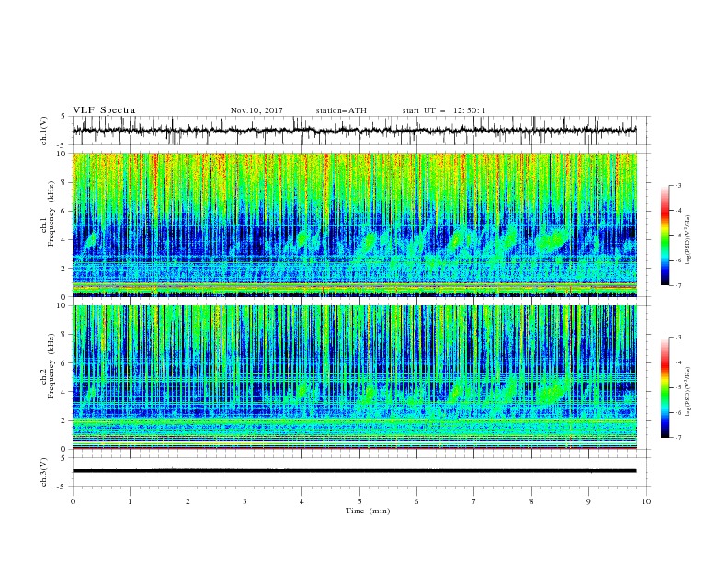Select the "start UT = 12:50: 1" text
The width and height of the screenshot is (728, 563).
point(444,110)
